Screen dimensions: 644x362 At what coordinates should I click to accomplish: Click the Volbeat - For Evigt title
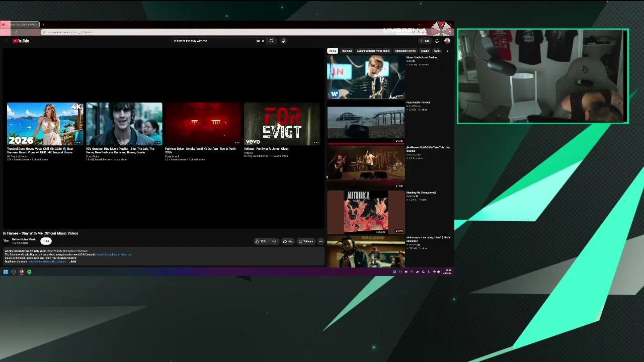266,149
